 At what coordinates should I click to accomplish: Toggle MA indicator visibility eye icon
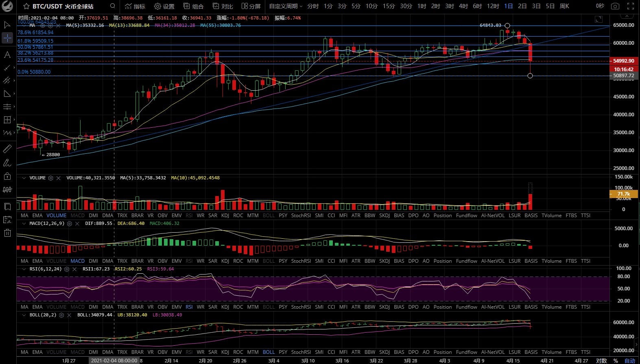[x=42, y=25]
